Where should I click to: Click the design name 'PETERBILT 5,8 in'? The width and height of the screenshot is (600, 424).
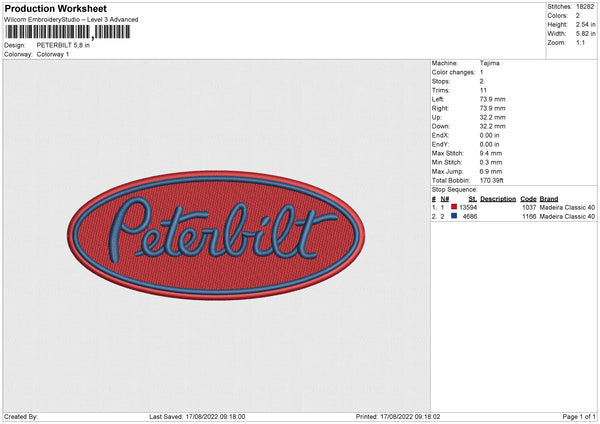[63, 45]
